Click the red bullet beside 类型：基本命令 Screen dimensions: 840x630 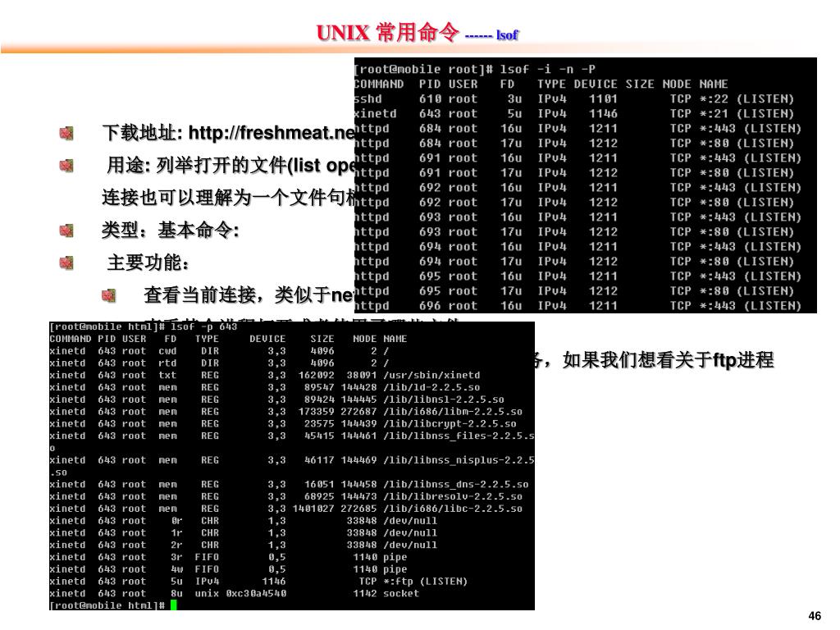(66, 231)
